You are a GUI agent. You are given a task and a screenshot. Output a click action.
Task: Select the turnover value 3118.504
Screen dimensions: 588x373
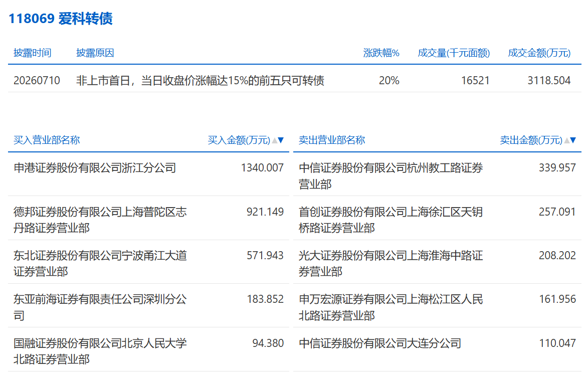pyautogui.click(x=549, y=81)
